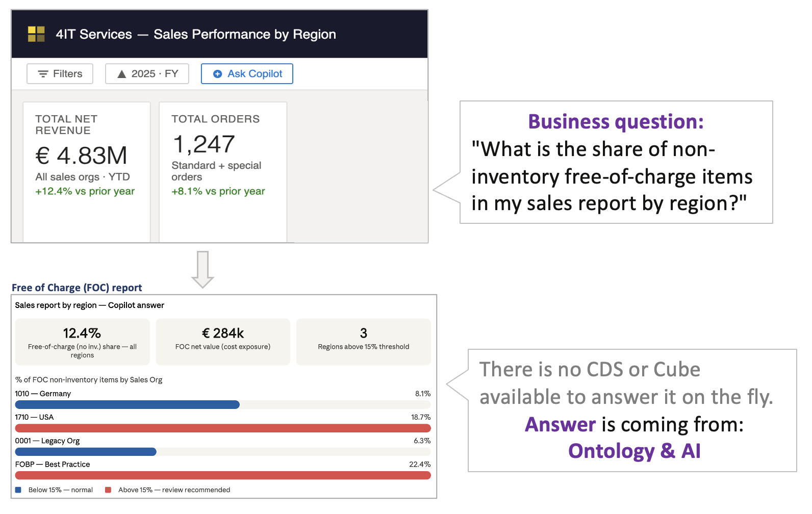
Task: Click the Ask Copilot button
Action: pyautogui.click(x=247, y=73)
